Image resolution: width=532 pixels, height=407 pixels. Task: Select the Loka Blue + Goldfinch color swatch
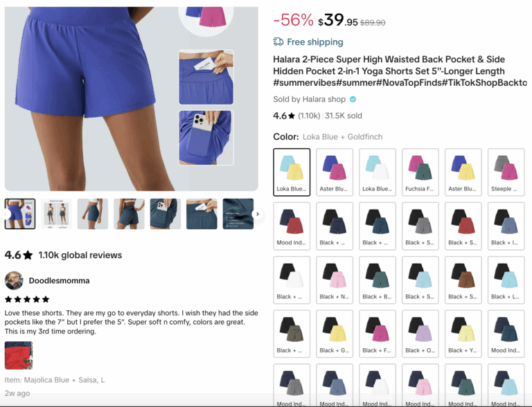[x=292, y=172]
